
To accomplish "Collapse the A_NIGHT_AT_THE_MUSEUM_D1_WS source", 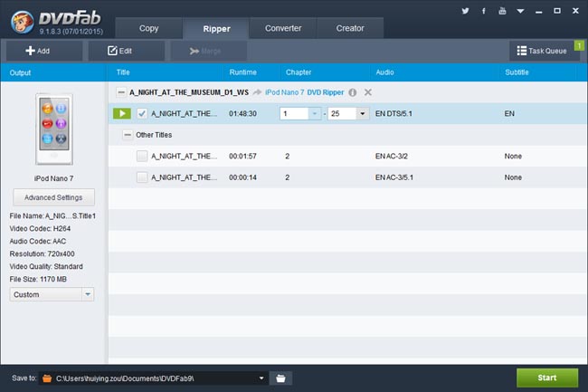I will [121, 92].
